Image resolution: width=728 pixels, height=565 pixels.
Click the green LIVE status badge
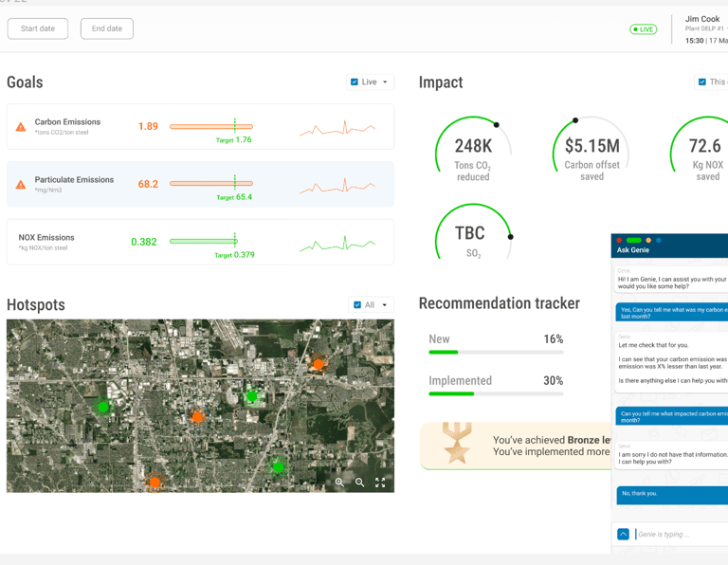643,29
